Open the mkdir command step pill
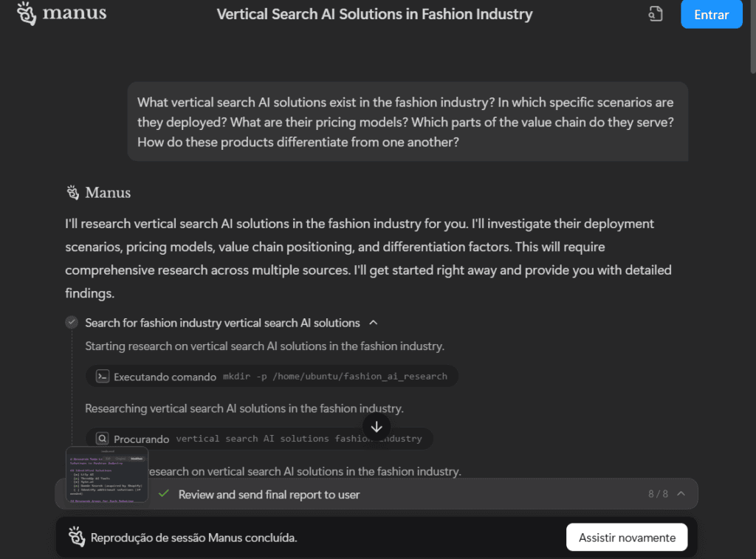 point(272,377)
